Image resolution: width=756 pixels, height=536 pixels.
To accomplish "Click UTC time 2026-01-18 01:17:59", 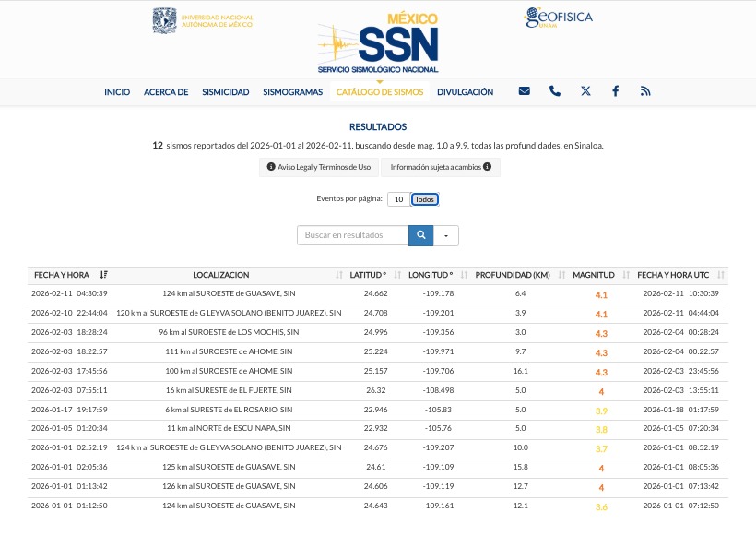I will (680, 409).
